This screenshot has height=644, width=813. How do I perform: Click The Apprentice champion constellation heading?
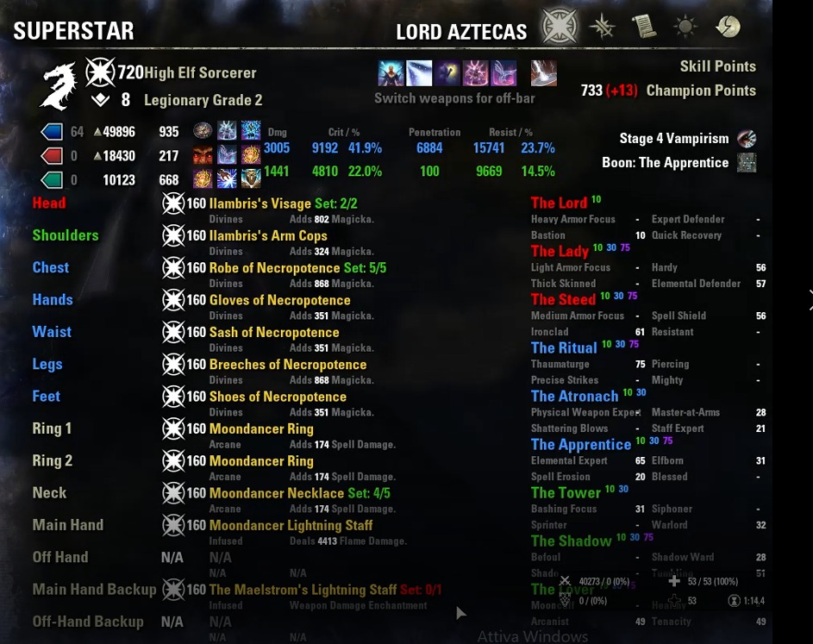581,444
